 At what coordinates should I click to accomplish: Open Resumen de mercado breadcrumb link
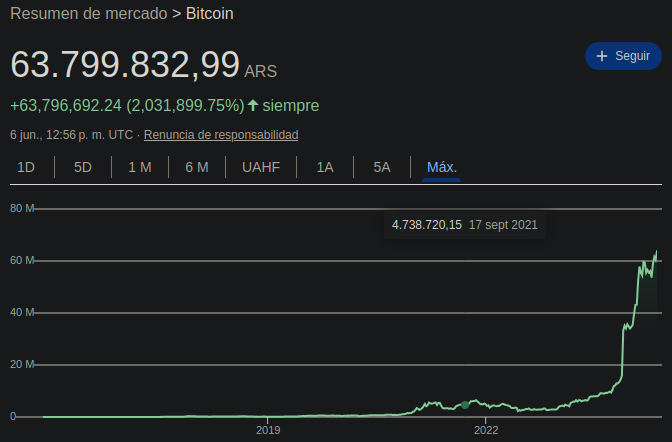(89, 14)
